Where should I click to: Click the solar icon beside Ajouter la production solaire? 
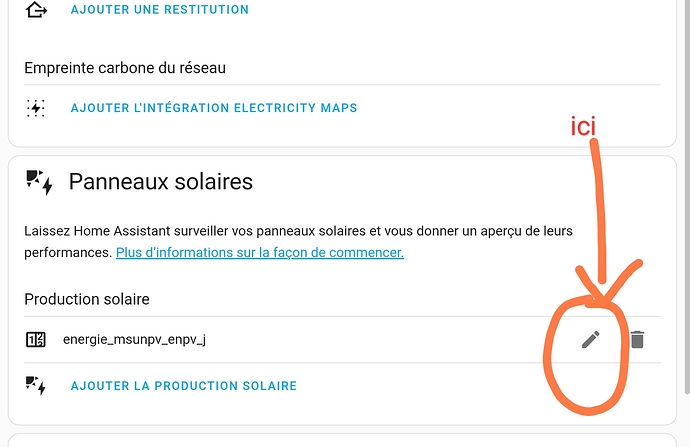36,385
